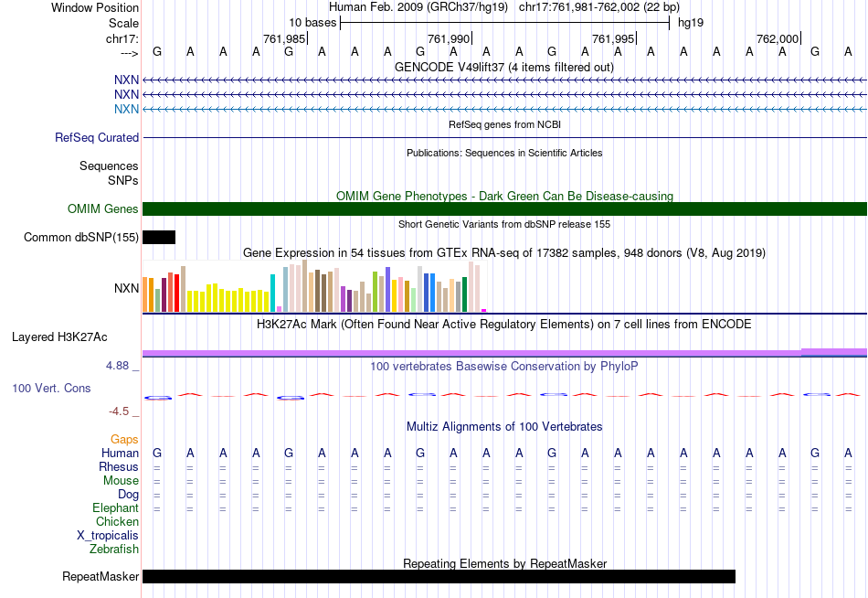Click the black RepeatMasker element bar

[439, 576]
